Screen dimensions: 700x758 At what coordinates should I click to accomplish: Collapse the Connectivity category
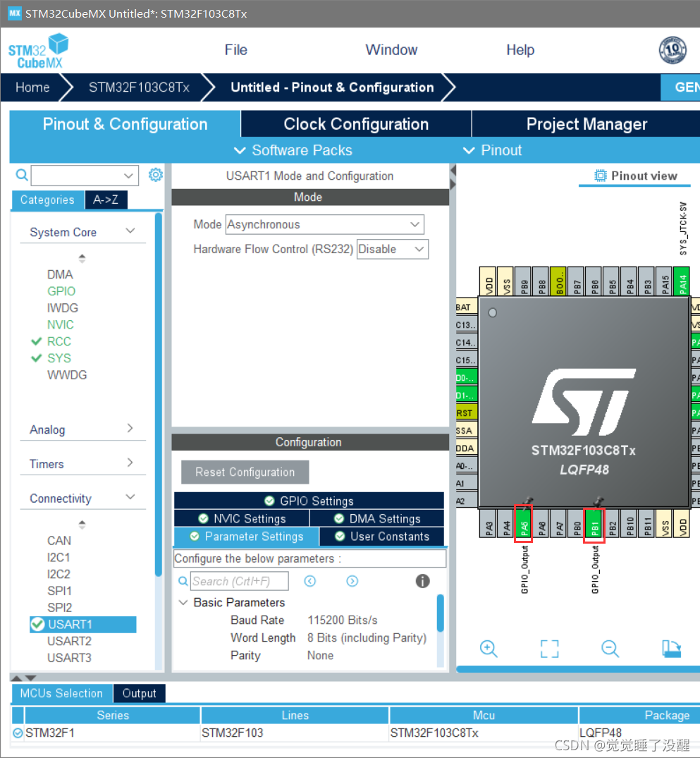130,497
